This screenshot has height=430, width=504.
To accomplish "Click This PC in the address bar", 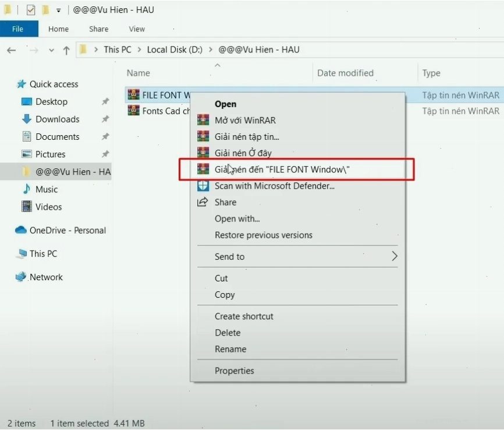I will click(x=118, y=50).
